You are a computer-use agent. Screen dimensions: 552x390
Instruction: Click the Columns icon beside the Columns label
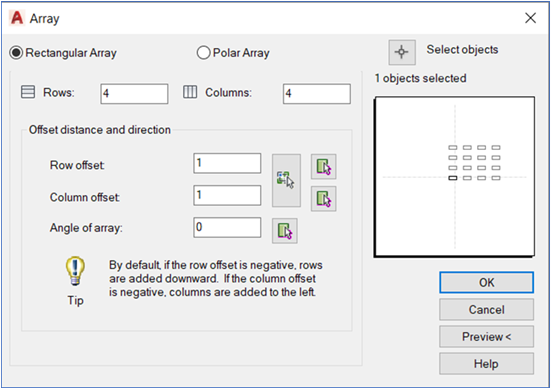tap(190, 92)
